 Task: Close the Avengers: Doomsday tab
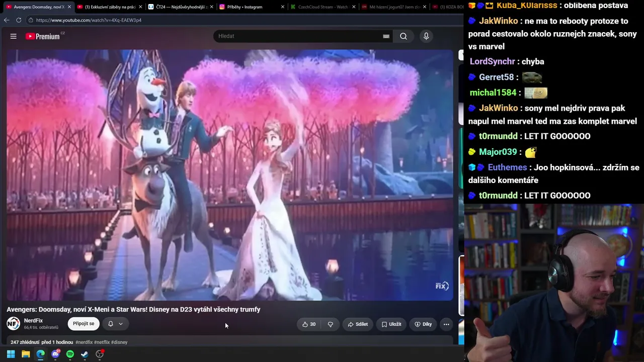click(69, 7)
